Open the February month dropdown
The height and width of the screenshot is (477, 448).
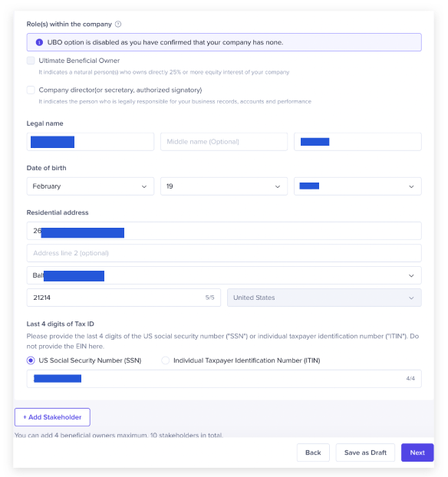point(91,186)
